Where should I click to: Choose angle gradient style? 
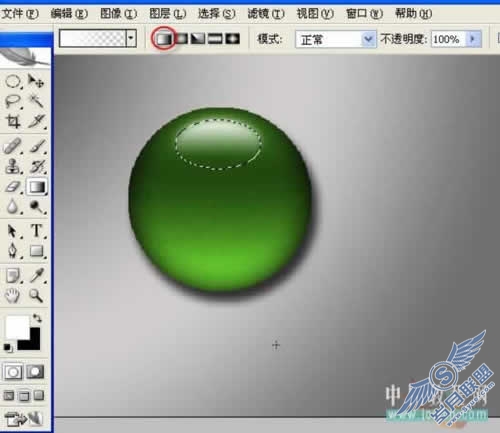(x=198, y=39)
